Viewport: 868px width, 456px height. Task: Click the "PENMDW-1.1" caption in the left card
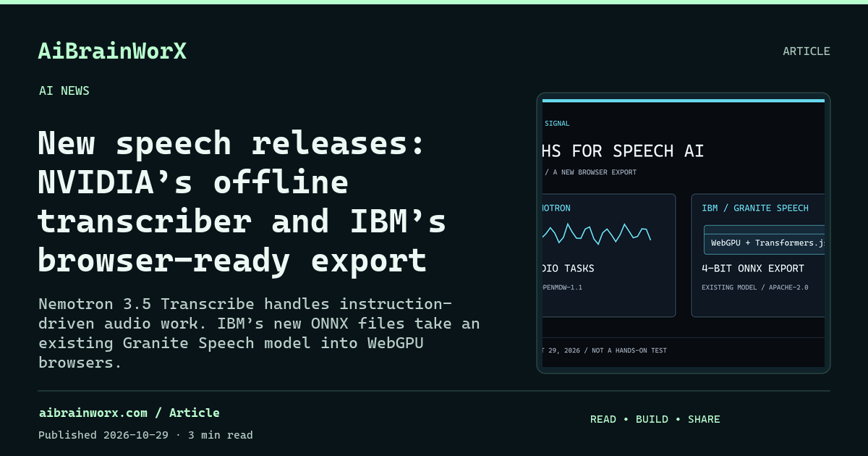pyautogui.click(x=562, y=287)
